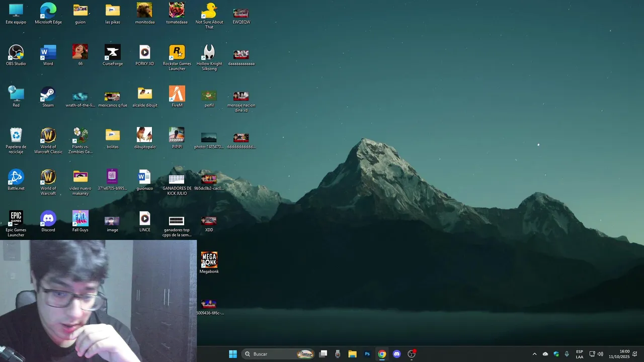
Task: Select the guion folder icon
Action: click(x=80, y=14)
